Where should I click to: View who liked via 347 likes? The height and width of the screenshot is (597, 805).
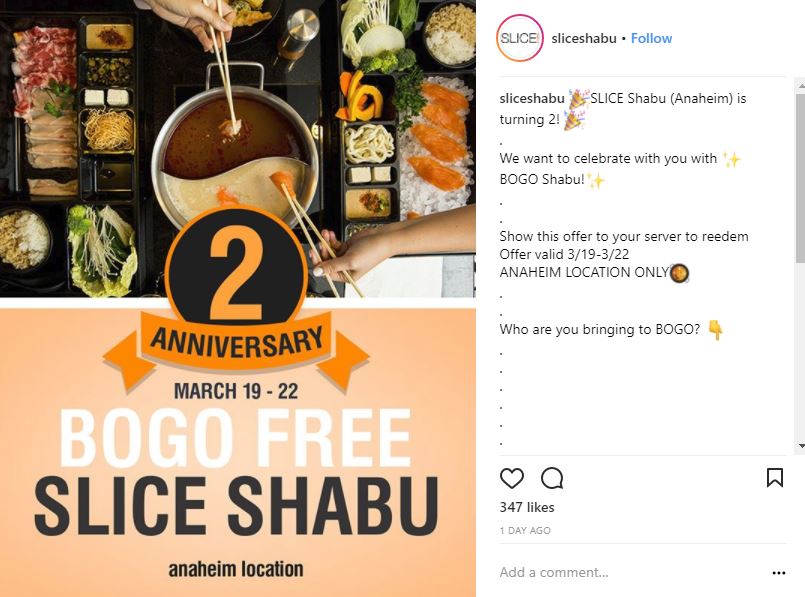click(x=527, y=507)
